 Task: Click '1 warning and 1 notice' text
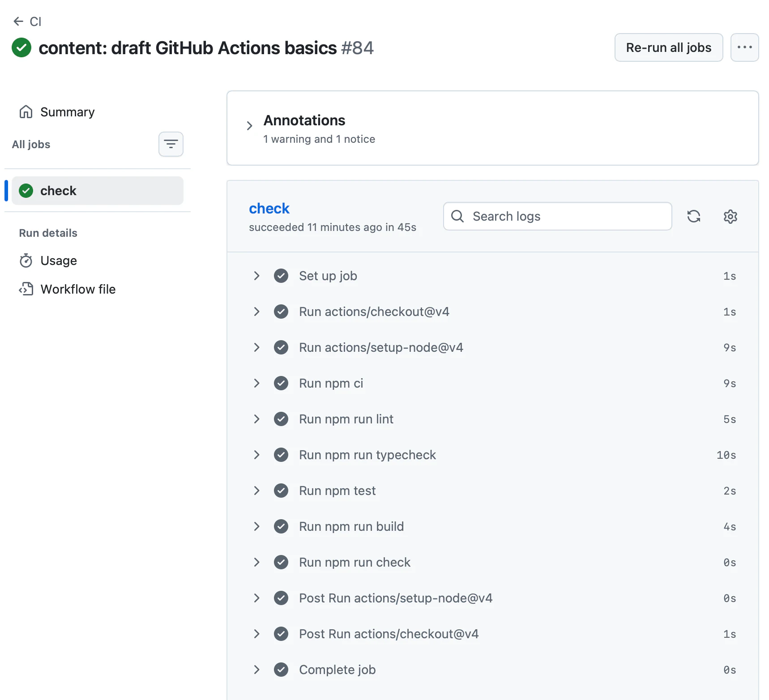(x=319, y=139)
